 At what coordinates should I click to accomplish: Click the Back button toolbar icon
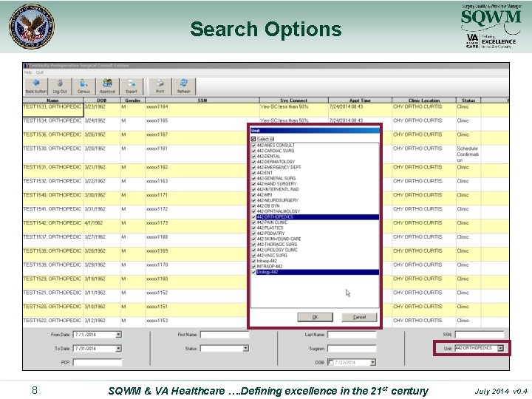[36, 86]
